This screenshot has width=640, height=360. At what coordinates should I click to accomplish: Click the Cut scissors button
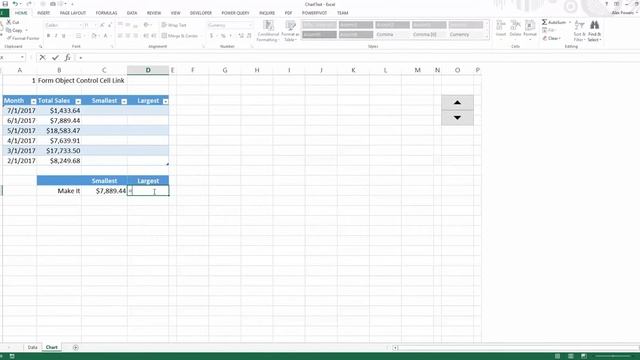pyautogui.click(x=13, y=22)
